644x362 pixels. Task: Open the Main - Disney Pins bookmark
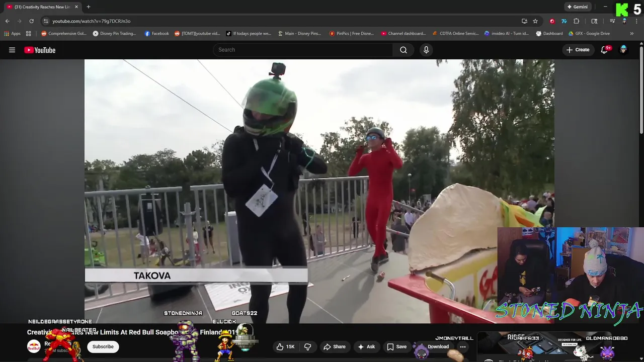[x=299, y=34]
